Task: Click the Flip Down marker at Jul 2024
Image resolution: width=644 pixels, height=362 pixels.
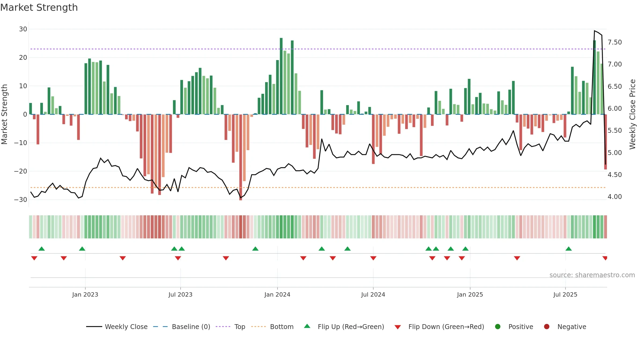Action: 373,258
